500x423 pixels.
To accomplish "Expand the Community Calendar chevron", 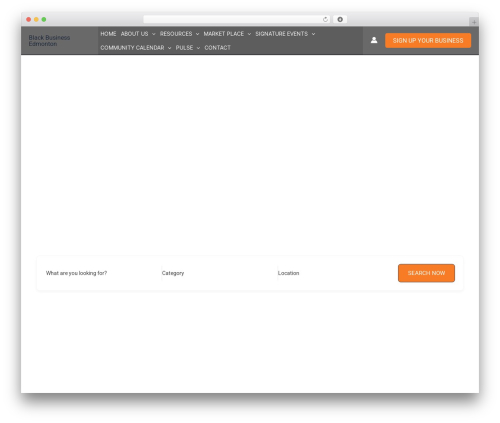I will click(x=169, y=48).
